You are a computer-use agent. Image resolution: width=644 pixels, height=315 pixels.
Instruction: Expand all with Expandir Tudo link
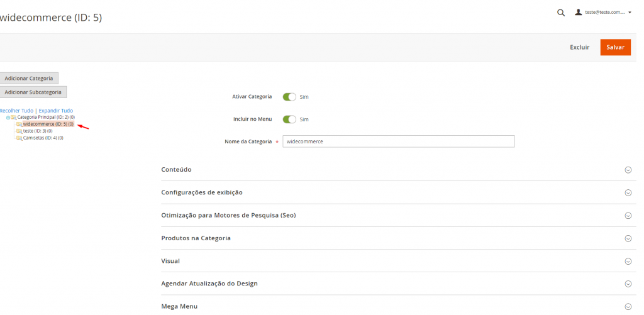click(56, 111)
